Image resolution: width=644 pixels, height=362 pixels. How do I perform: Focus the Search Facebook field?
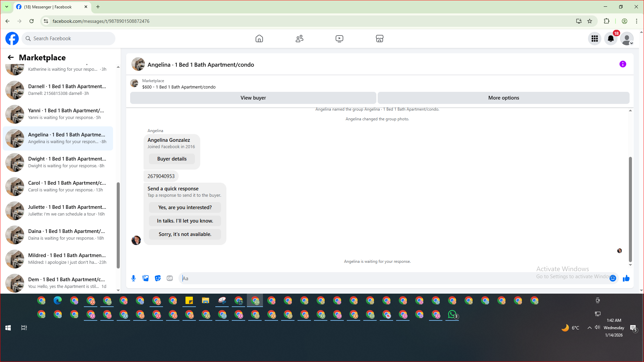69,39
